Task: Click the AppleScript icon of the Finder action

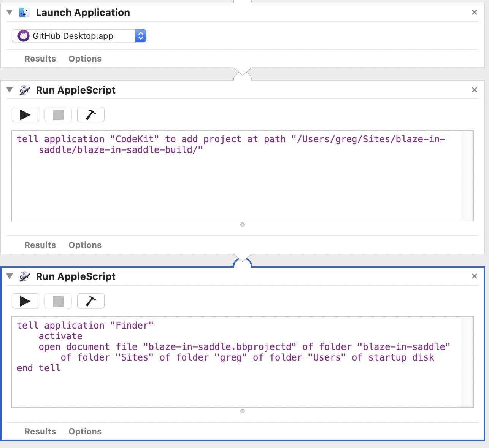Action: (25, 276)
